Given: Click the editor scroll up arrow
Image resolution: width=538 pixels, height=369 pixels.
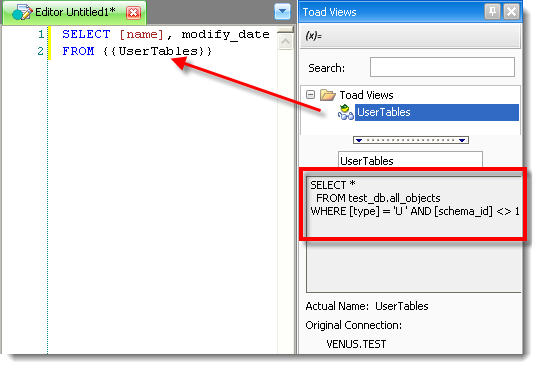Looking at the screenshot, I should [x=285, y=42].
